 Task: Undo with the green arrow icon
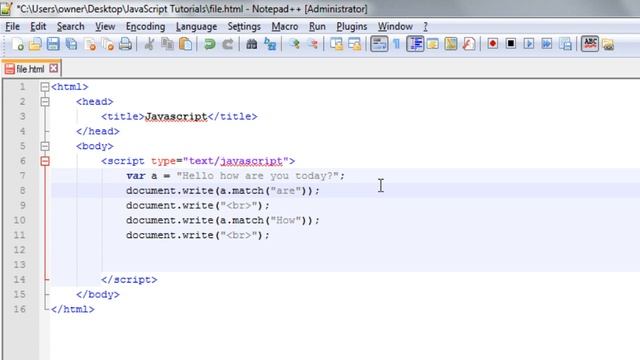210,44
